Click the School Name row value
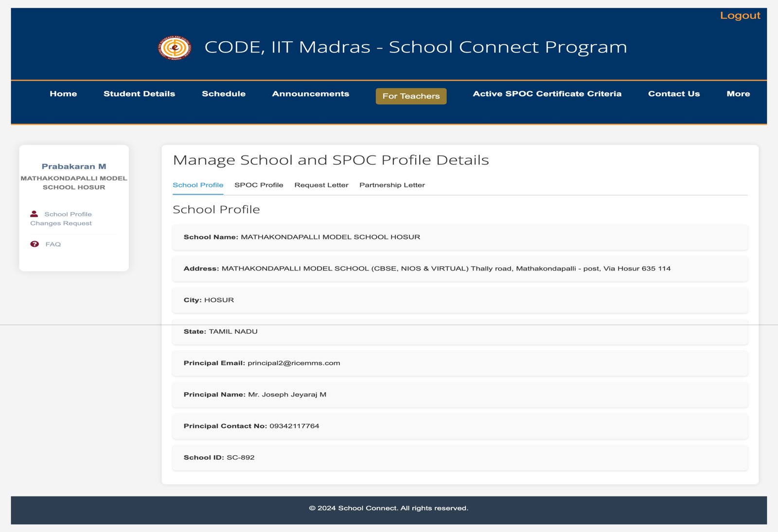The width and height of the screenshot is (778, 532). (330, 237)
